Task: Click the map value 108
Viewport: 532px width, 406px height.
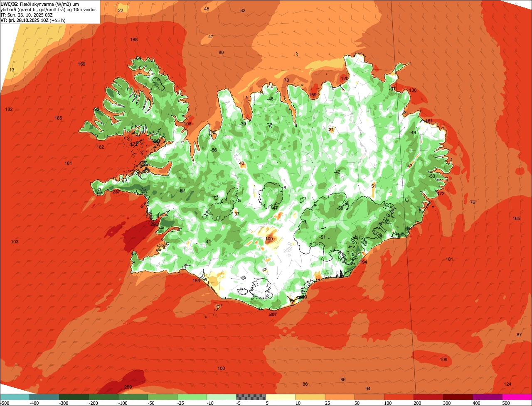Action: 187,124
